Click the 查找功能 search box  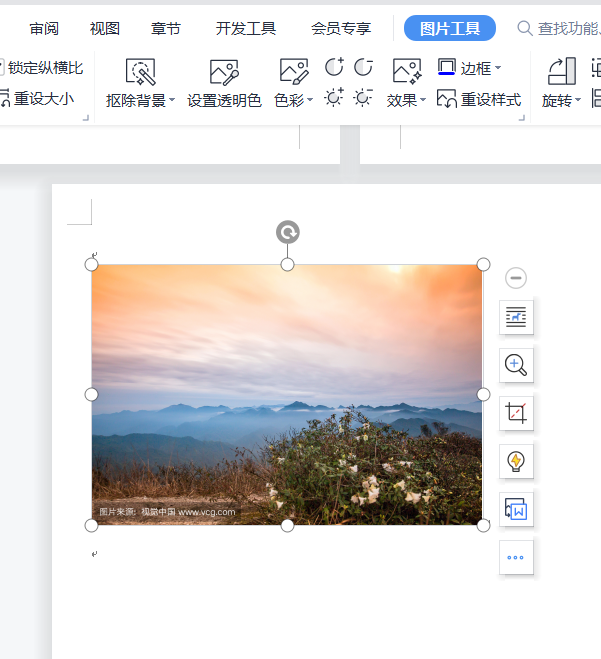[x=559, y=29]
